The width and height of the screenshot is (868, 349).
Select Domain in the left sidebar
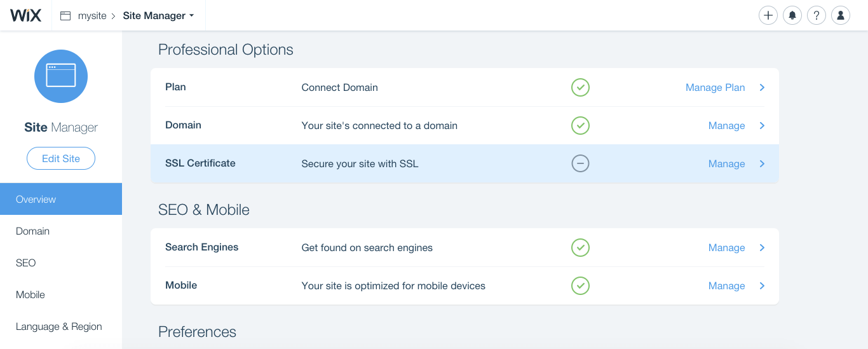click(x=33, y=231)
